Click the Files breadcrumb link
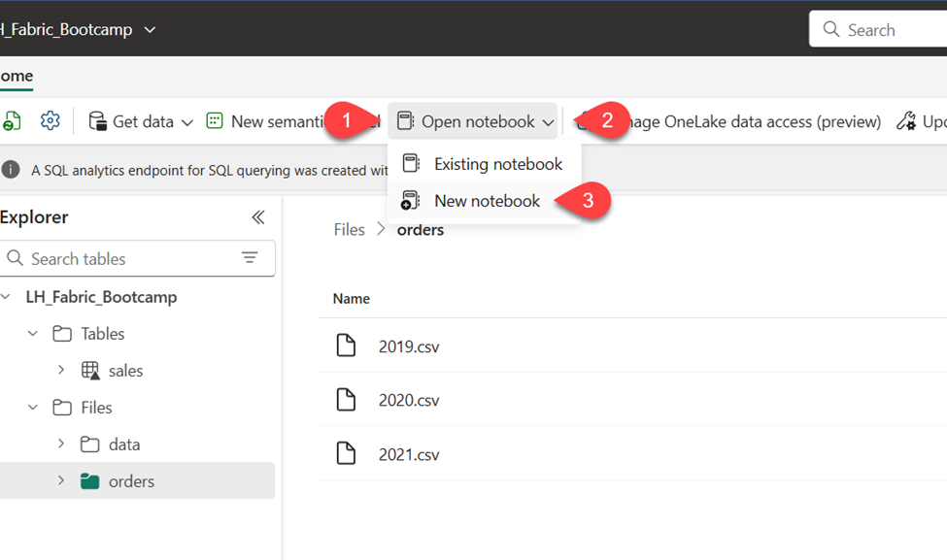Screen dimensions: 947x560 [349, 229]
